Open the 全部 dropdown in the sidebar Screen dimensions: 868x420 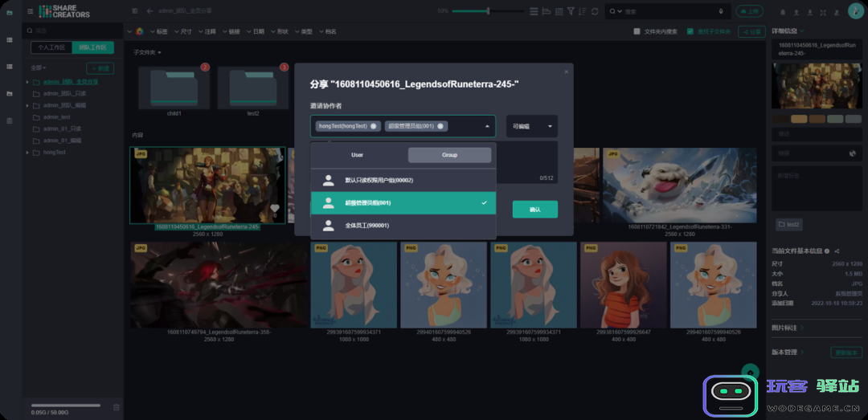pos(39,68)
